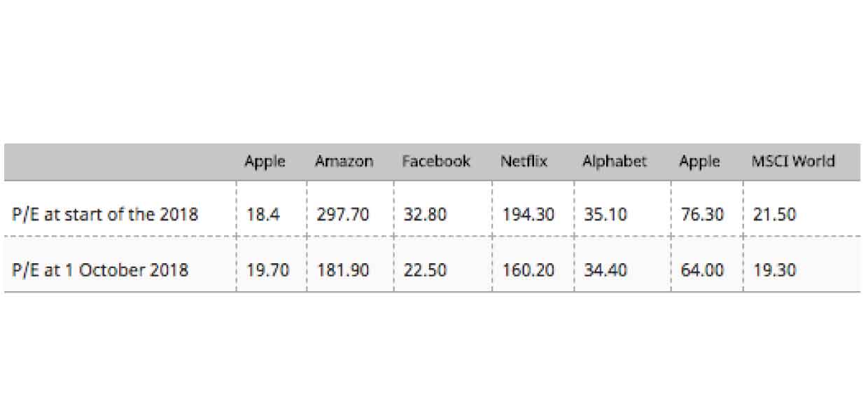
Task: Click the 160.20 cell under Netflix
Action: [528, 270]
